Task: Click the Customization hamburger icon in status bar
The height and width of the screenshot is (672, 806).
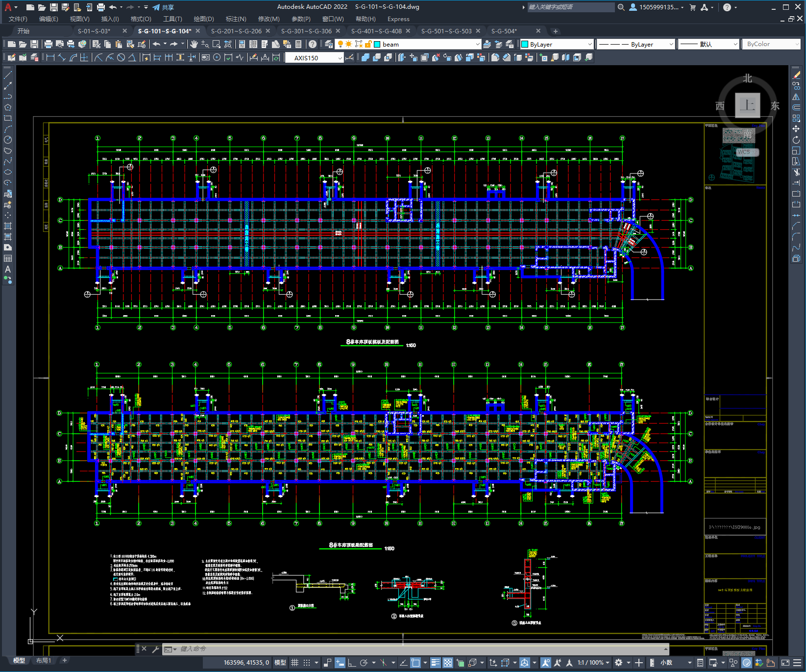Action: (797, 663)
